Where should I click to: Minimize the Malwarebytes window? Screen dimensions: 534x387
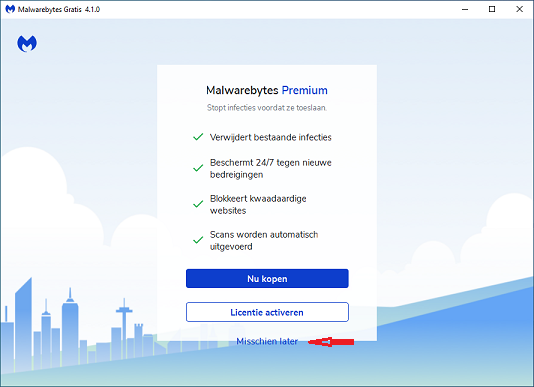(465, 9)
